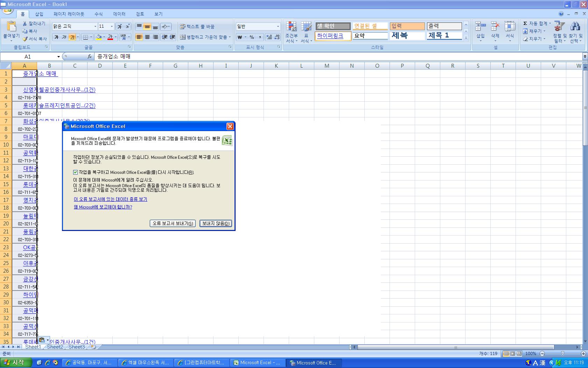Click the middle align icon
This screenshot has height=368, width=588.
coord(147,26)
